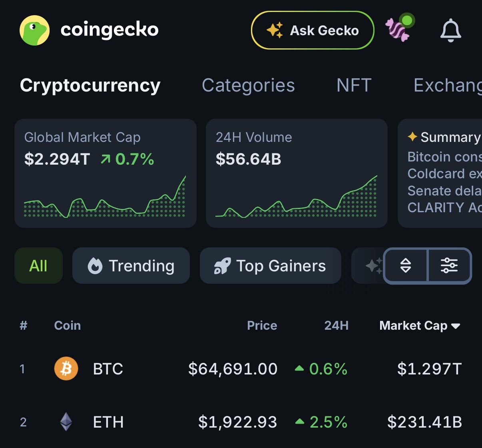The width and height of the screenshot is (482, 448).
Task: Sort by Market Cap dropdown arrow
Action: [456, 326]
